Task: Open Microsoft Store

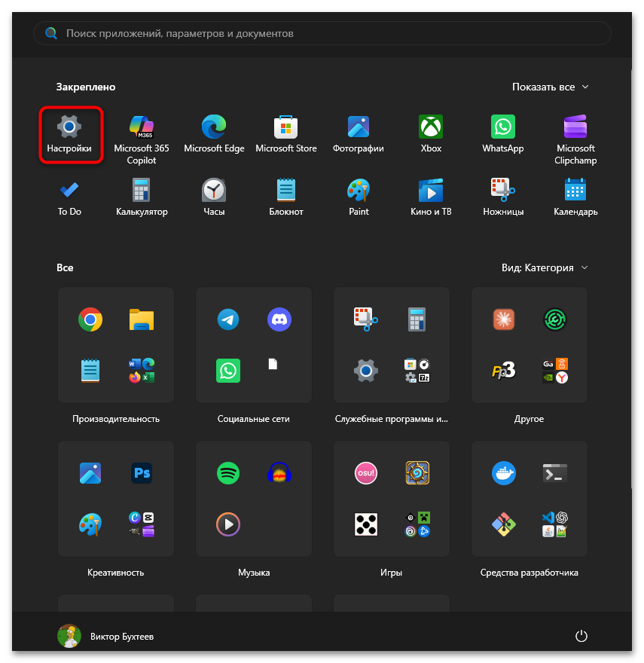Action: tap(286, 134)
